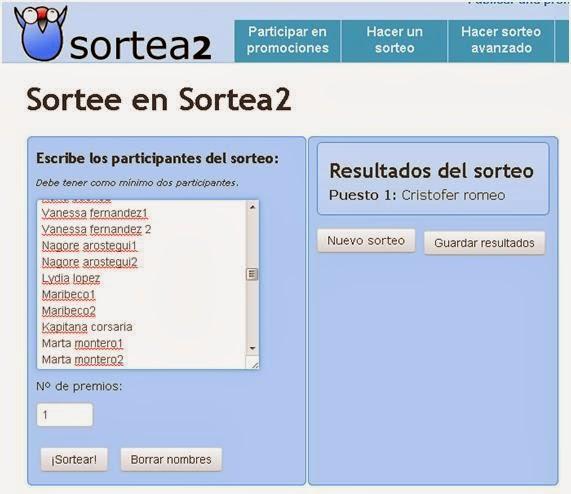Viewport: 571px width, 494px height.
Task: Click the participants list scroll up arrow
Action: tap(252, 207)
